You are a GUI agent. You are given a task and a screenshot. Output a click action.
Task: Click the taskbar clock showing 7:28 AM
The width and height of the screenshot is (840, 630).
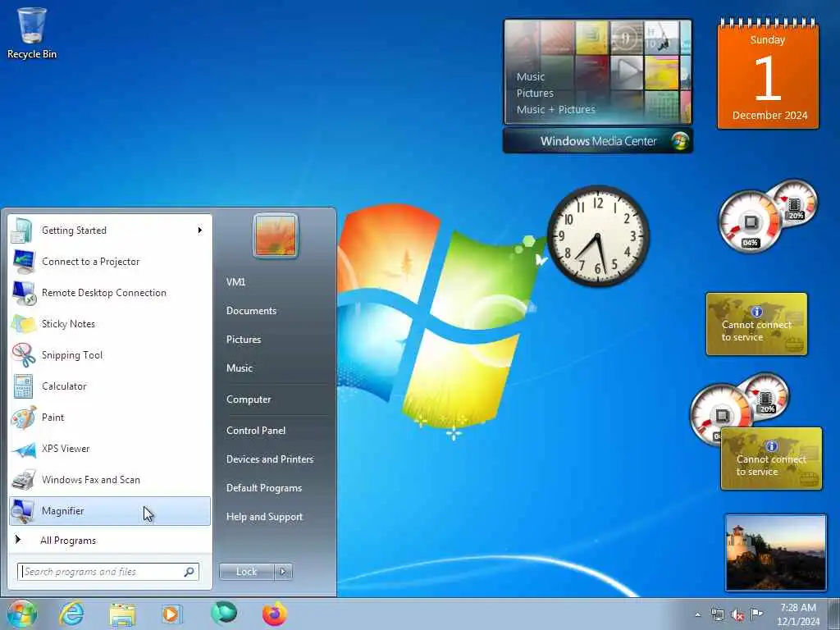[797, 614]
